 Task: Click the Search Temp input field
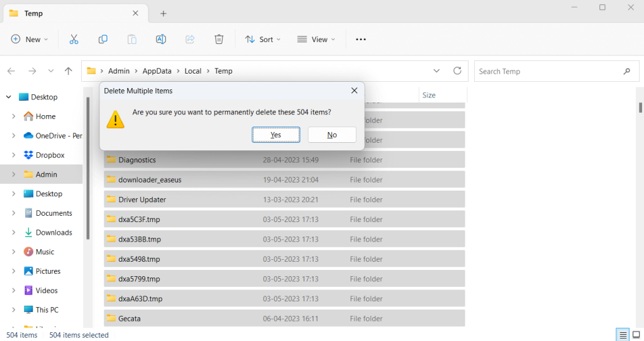547,71
